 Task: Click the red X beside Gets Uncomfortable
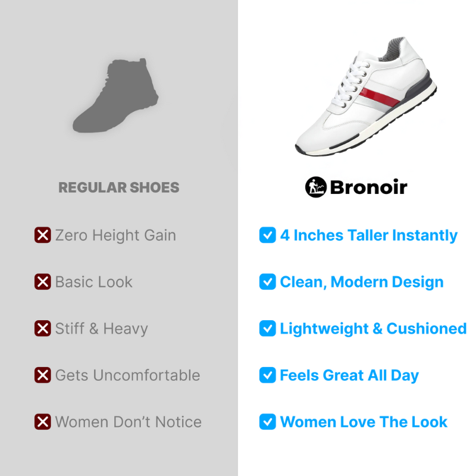coord(42,375)
